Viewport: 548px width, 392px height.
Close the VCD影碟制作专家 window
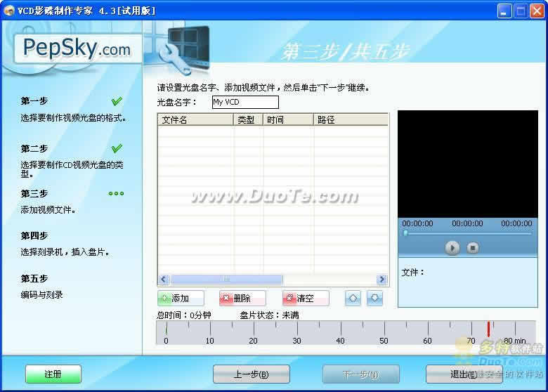click(x=537, y=11)
